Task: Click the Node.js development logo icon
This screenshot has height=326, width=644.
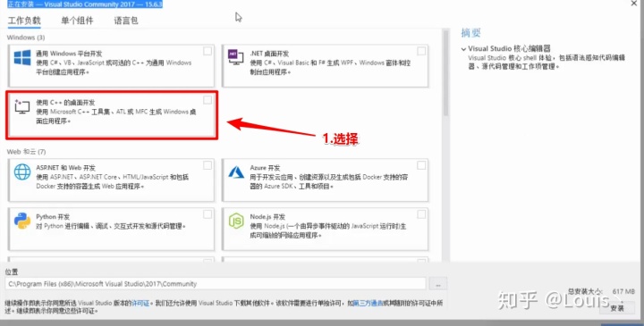Action: (236, 221)
